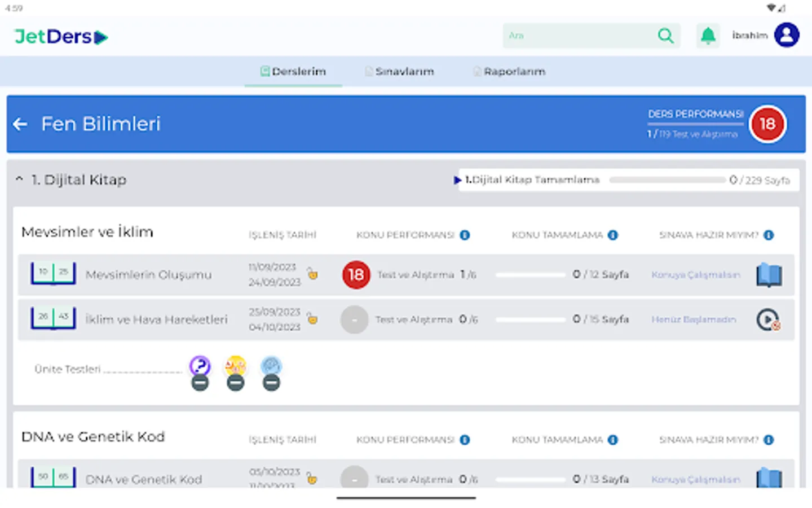Click the arrow before Dijital Kitap Tamamlama

[457, 180]
